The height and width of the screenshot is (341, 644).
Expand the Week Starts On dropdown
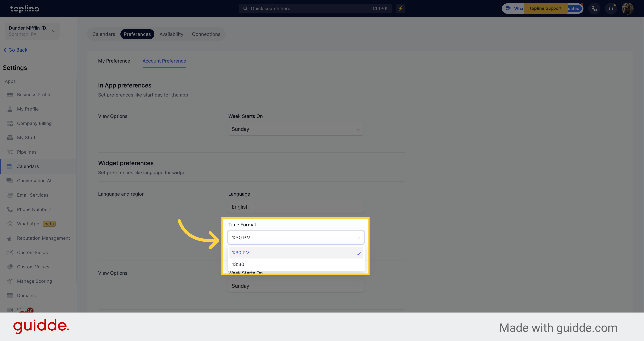click(296, 129)
